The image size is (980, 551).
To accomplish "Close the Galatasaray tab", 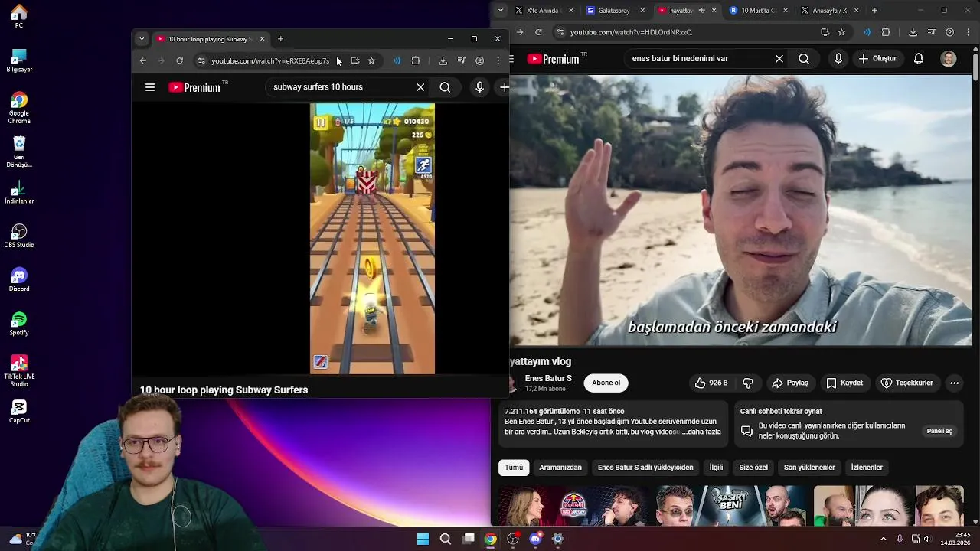I will 642,11.
